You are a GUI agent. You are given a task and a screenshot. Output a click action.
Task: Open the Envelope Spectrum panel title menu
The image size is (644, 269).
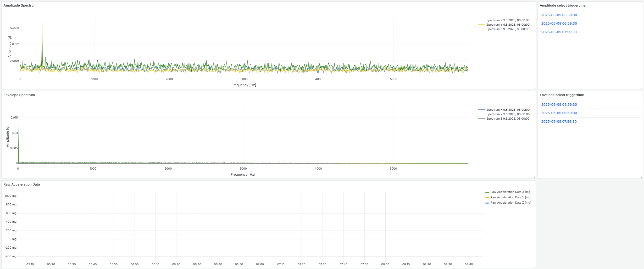[x=19, y=95]
